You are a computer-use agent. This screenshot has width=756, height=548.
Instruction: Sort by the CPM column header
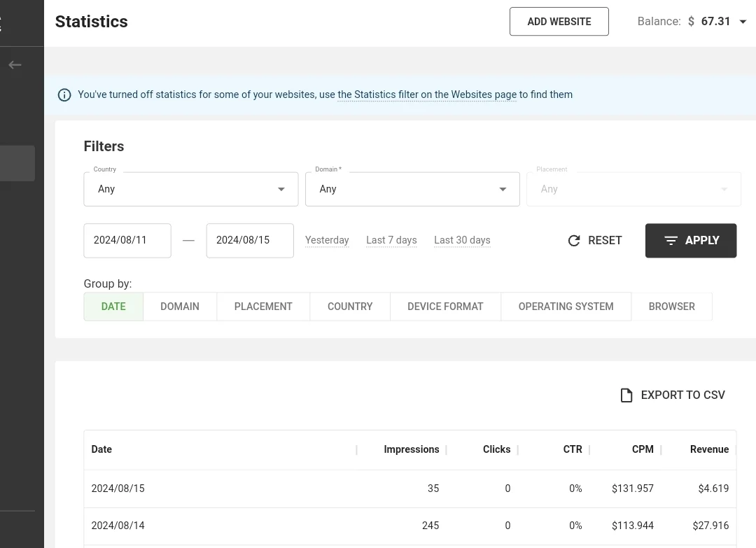pyautogui.click(x=643, y=449)
